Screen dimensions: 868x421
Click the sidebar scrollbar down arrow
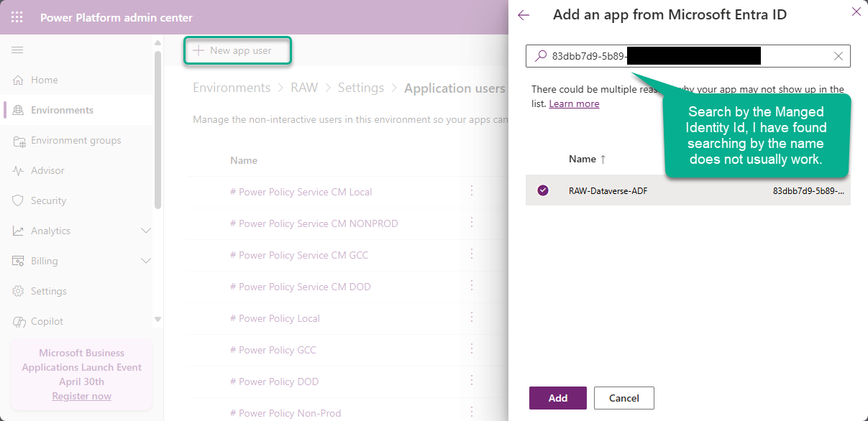(x=158, y=319)
